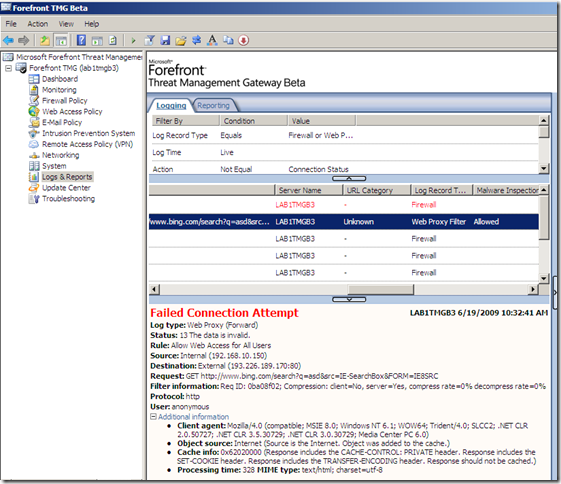The image size is (561, 484).
Task: Select the www.bing.com Web Proxy Filter log row
Action: point(343,222)
